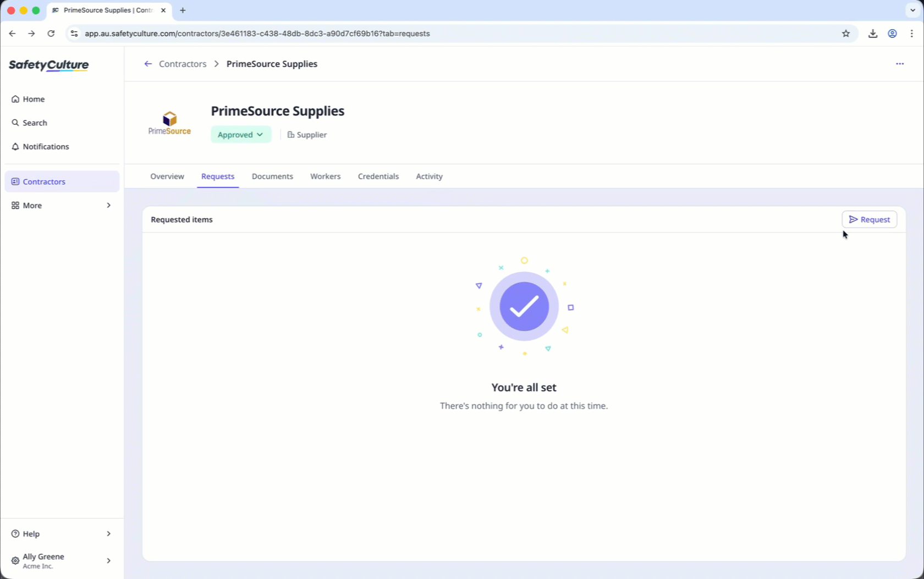Click PrimeSource Supplies breadcrumb text
This screenshot has width=924, height=579.
pos(272,64)
